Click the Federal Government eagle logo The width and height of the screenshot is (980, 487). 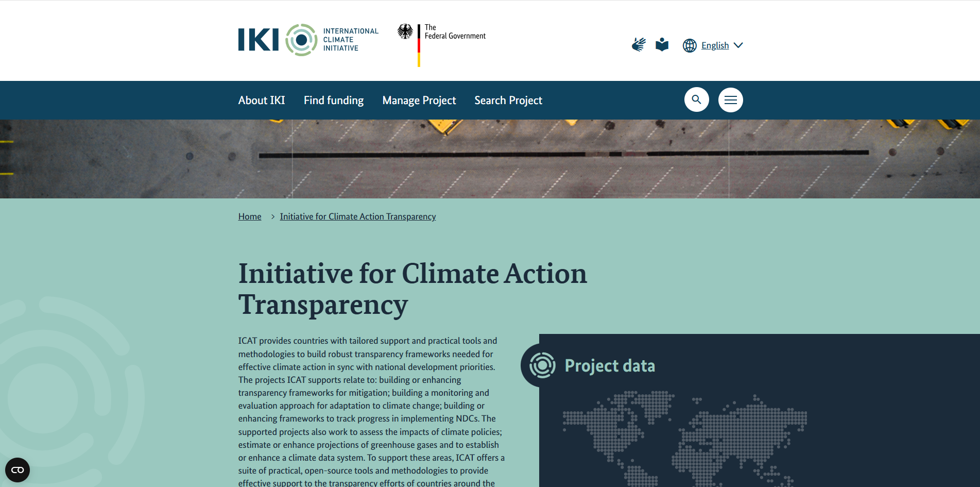[405, 32]
